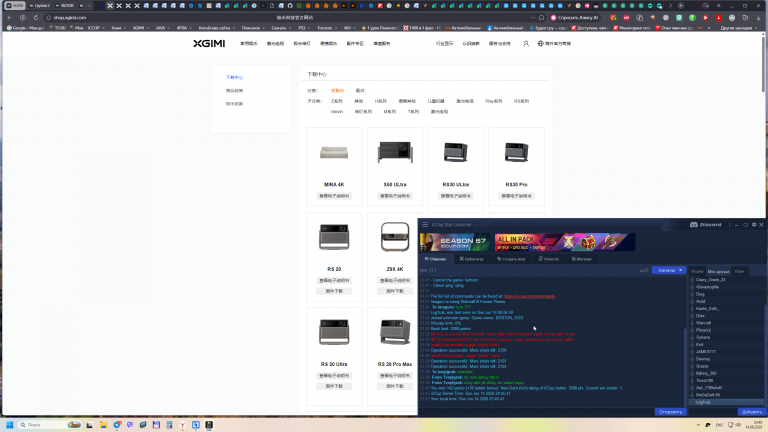Open Discord link in iCCup launcher
This screenshot has width=768, height=432.
[x=706, y=225]
